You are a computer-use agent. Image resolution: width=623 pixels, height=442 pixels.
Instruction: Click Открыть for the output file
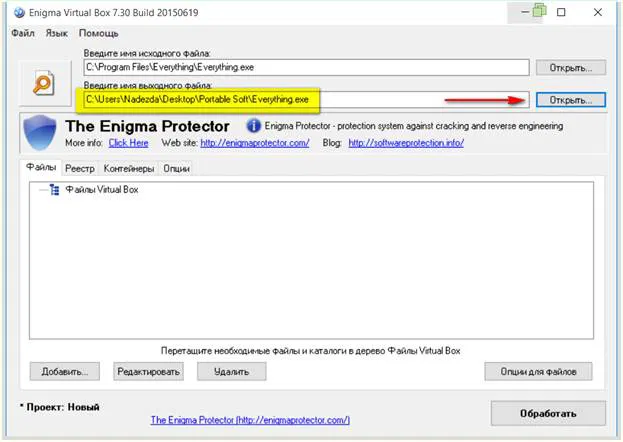[x=571, y=100]
